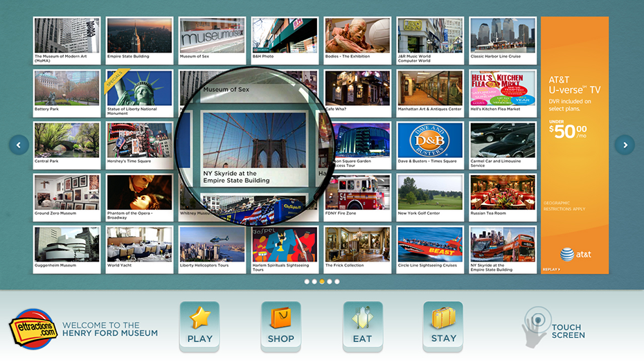Tap the Play star button

[199, 326]
